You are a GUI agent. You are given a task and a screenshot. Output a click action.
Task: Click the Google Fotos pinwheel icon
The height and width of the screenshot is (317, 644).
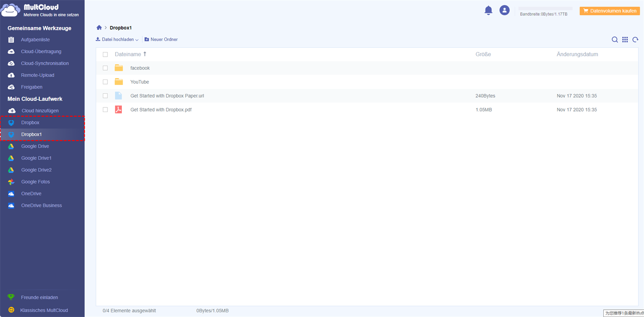(11, 182)
